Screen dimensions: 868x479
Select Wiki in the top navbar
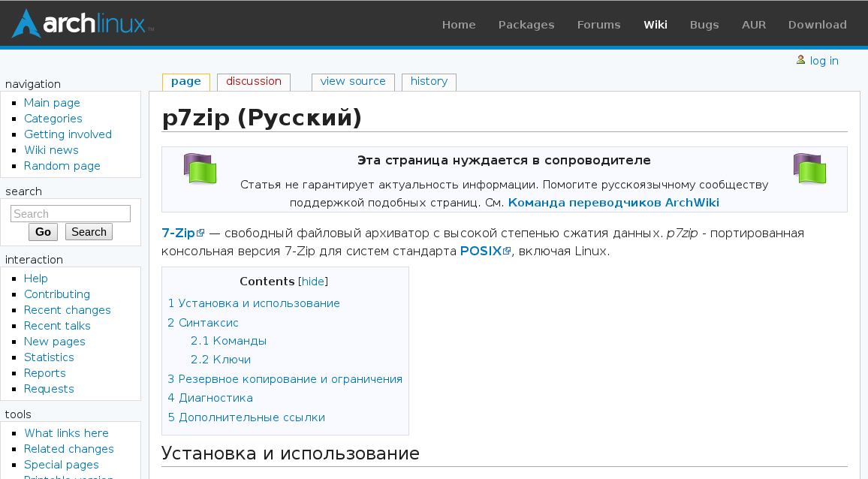coord(655,24)
